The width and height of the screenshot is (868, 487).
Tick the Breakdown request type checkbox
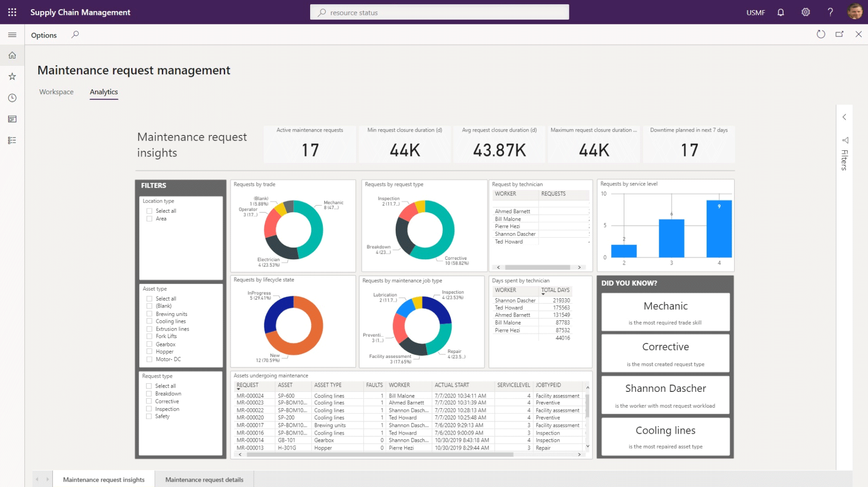click(x=149, y=394)
